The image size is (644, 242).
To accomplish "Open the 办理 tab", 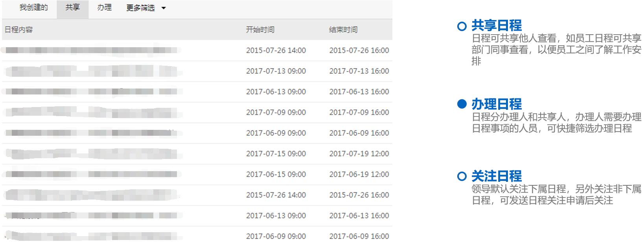I will [x=105, y=7].
